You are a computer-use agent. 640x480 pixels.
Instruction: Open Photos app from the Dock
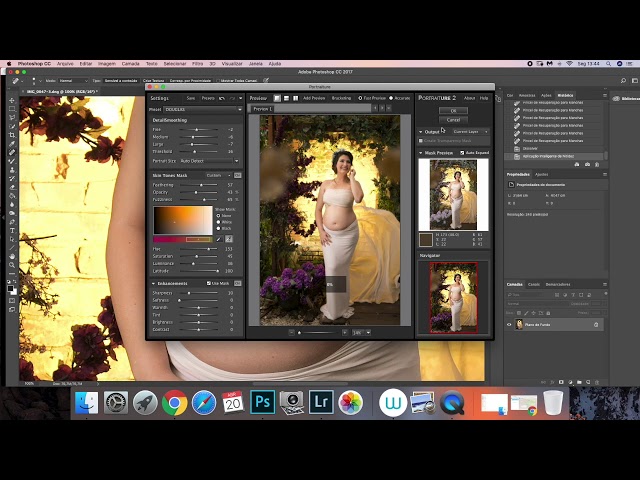click(351, 403)
